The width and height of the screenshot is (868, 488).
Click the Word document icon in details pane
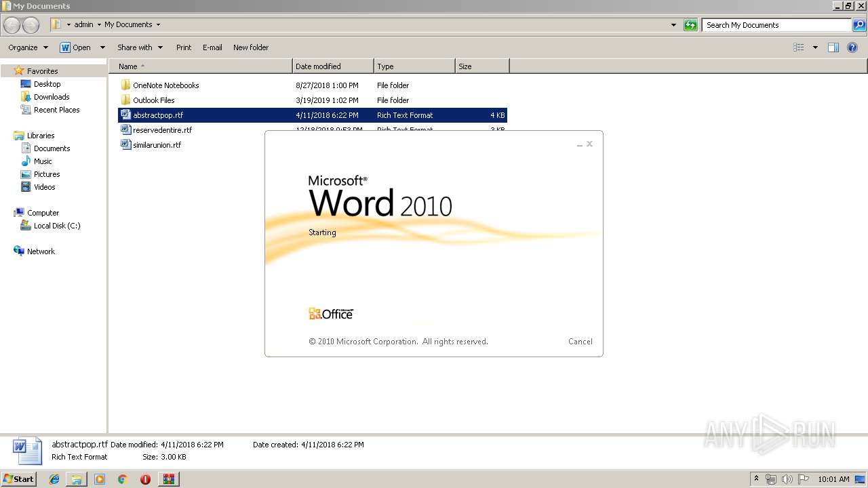pyautogui.click(x=28, y=450)
